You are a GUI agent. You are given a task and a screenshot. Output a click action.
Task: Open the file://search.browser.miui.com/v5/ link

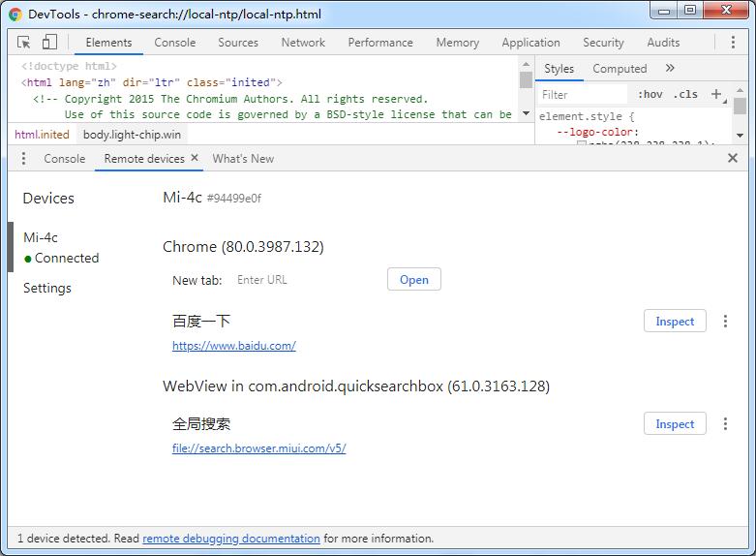[x=258, y=448]
